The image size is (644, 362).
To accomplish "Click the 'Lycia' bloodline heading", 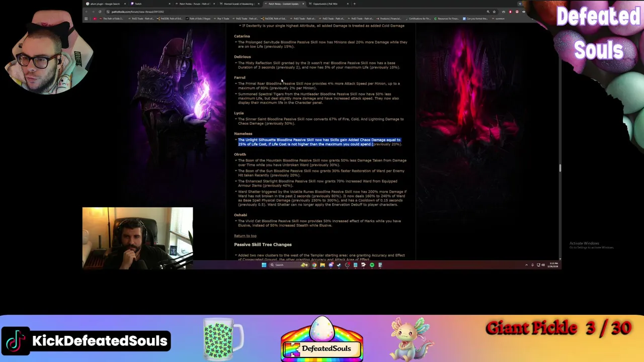I will [x=238, y=113].
